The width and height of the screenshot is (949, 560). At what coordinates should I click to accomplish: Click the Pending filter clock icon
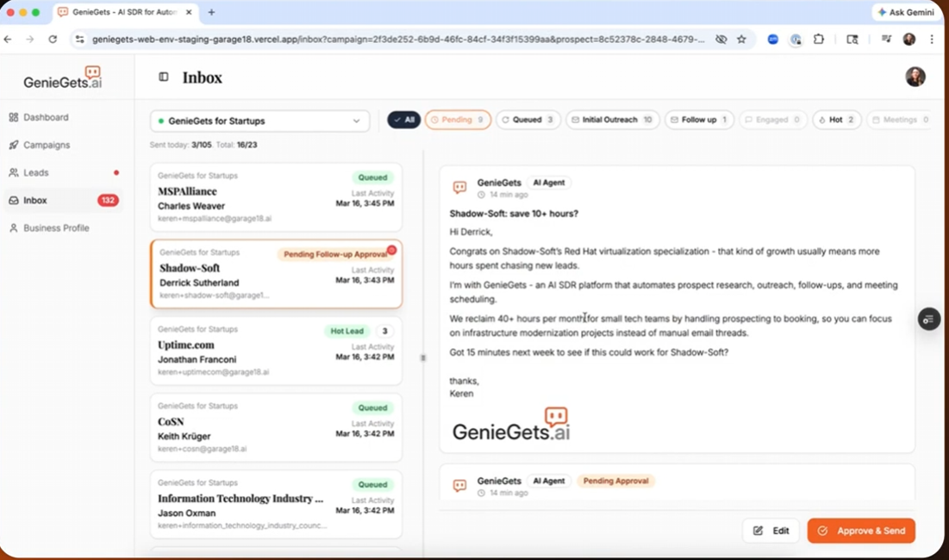click(x=434, y=120)
